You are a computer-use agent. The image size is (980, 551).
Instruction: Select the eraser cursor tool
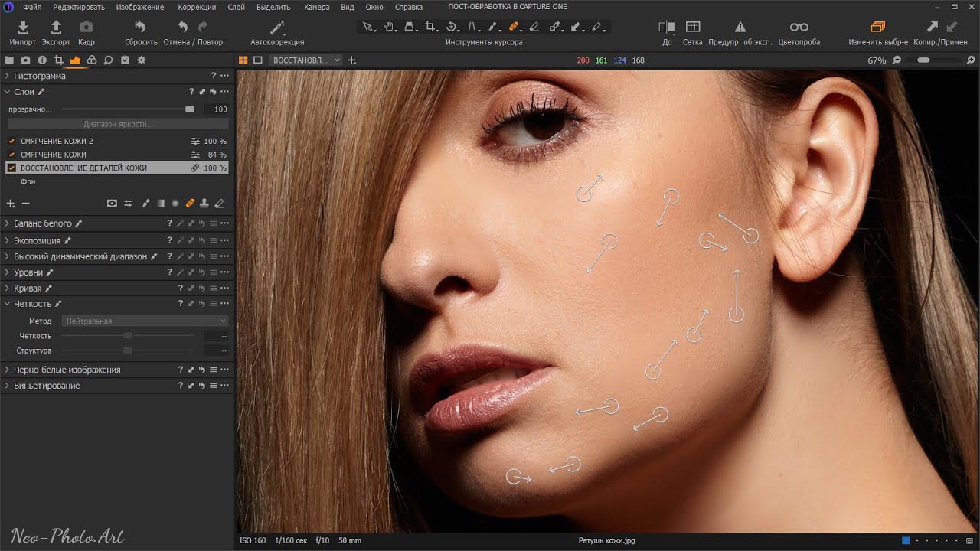(534, 27)
